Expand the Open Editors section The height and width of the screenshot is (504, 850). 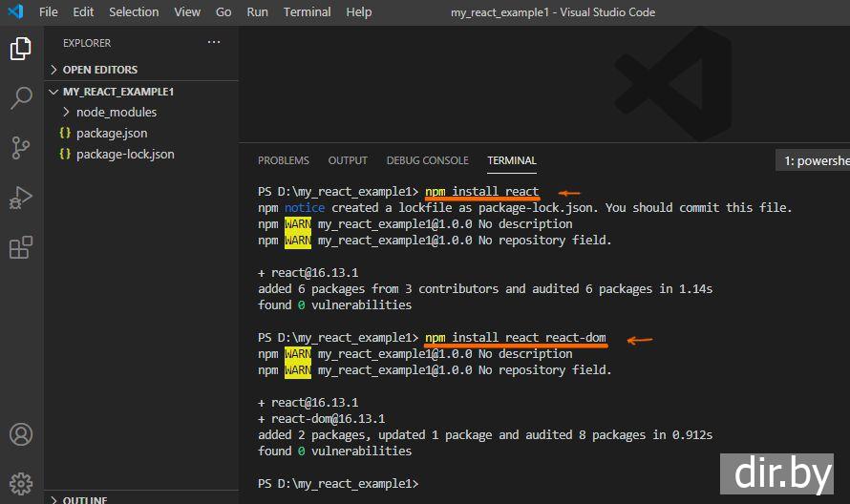coord(99,70)
